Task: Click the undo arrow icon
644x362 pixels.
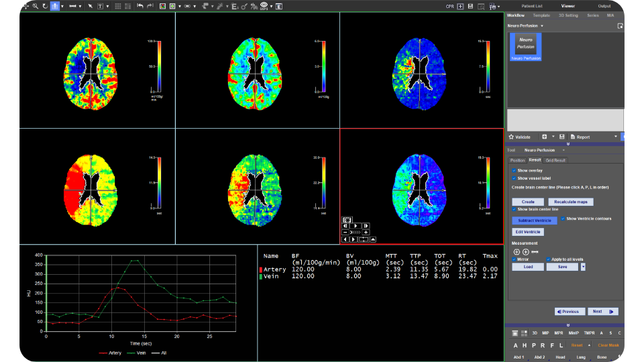Action: tap(140, 6)
